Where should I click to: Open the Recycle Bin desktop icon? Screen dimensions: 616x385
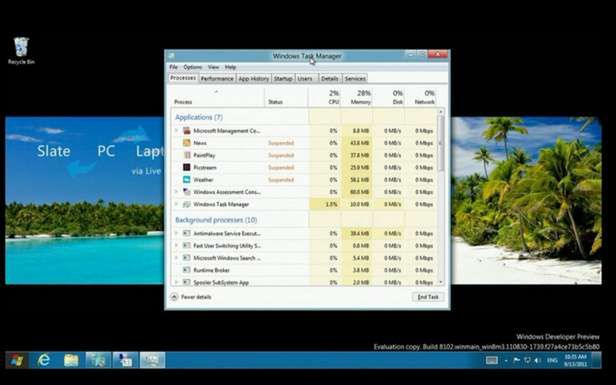[x=21, y=51]
